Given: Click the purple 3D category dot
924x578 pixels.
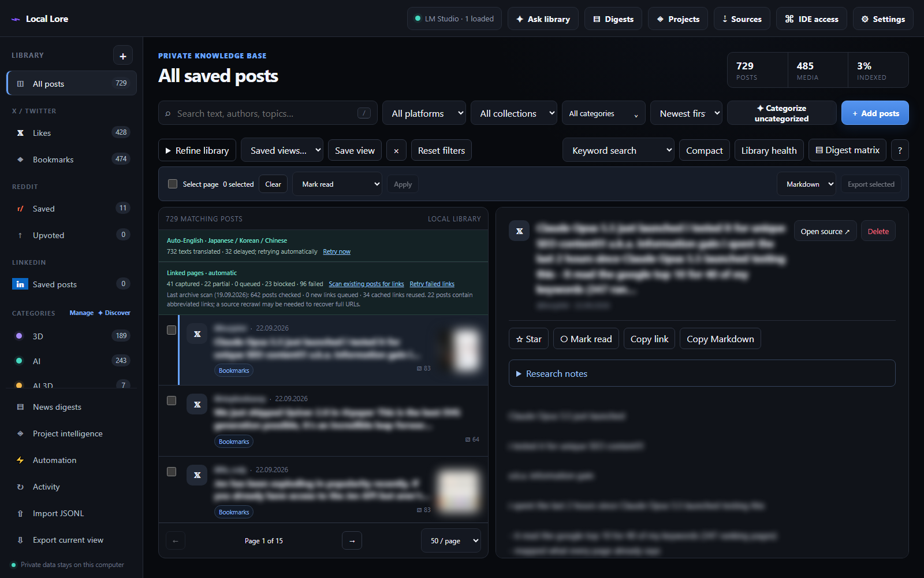Looking at the screenshot, I should pyautogui.click(x=19, y=336).
